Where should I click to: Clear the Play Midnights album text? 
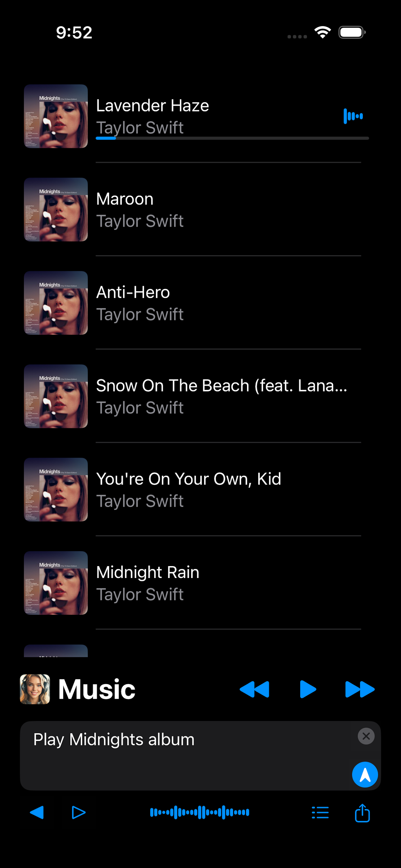[x=366, y=736]
